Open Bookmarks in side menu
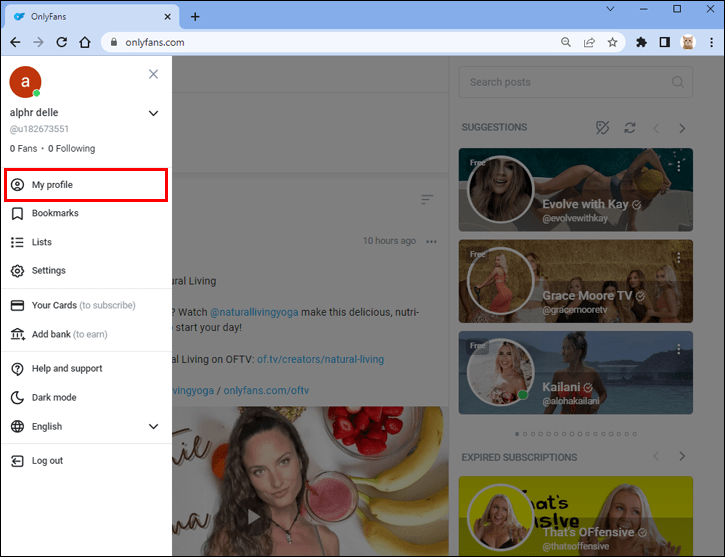The image size is (725, 557). point(86,213)
